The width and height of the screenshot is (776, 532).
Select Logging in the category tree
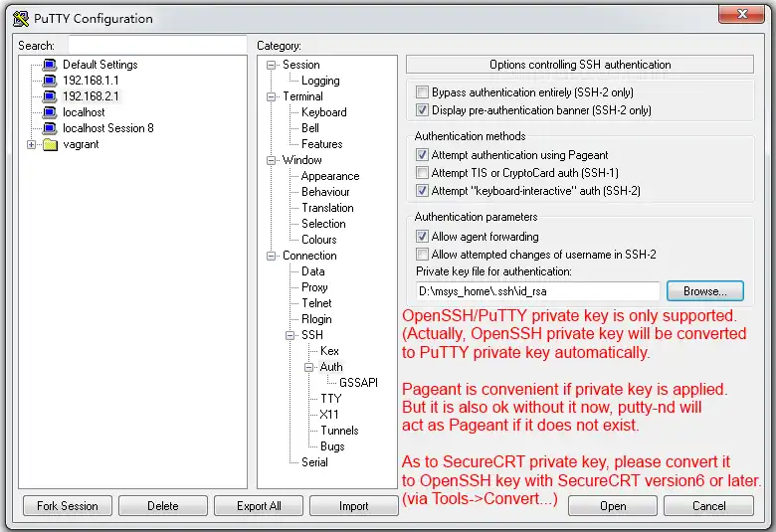click(320, 81)
